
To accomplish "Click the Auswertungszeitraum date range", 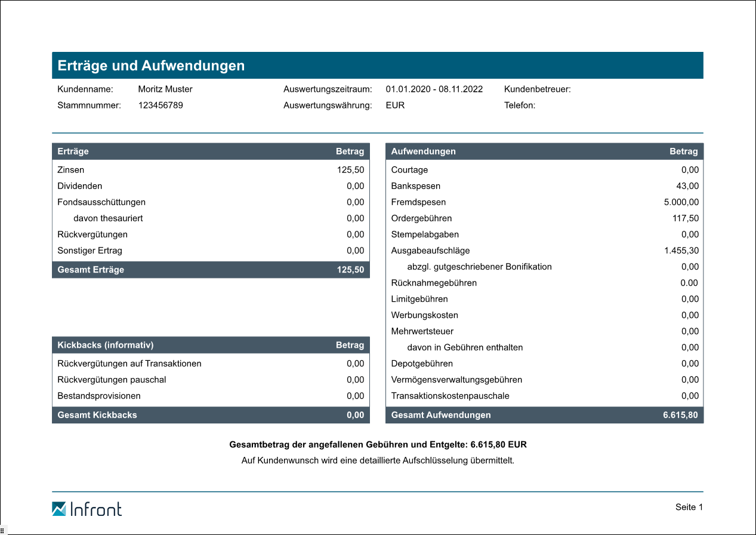I will (x=434, y=89).
